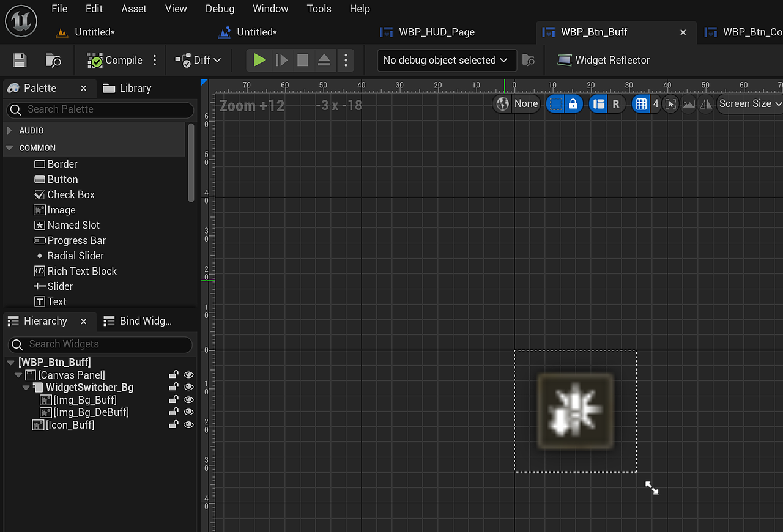The image size is (783, 532).
Task: Toggle lock on Img_Bg_DeBuff row
Action: [174, 412]
